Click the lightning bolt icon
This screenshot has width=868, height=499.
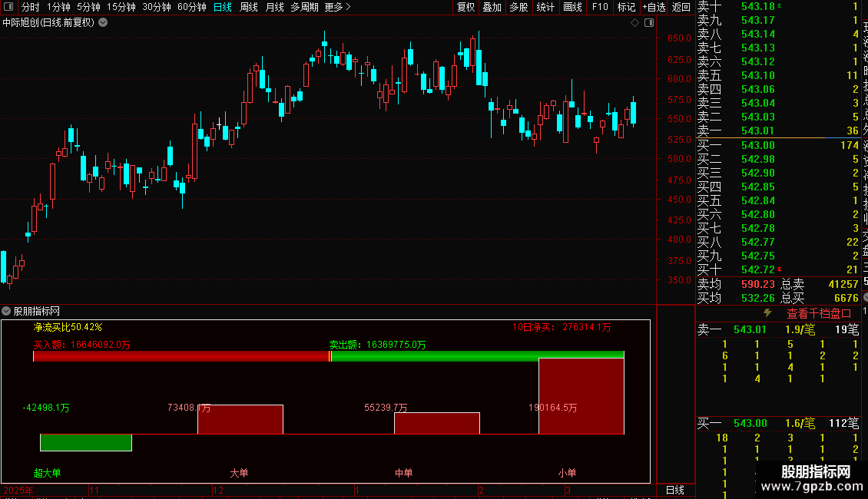[x=767, y=313]
